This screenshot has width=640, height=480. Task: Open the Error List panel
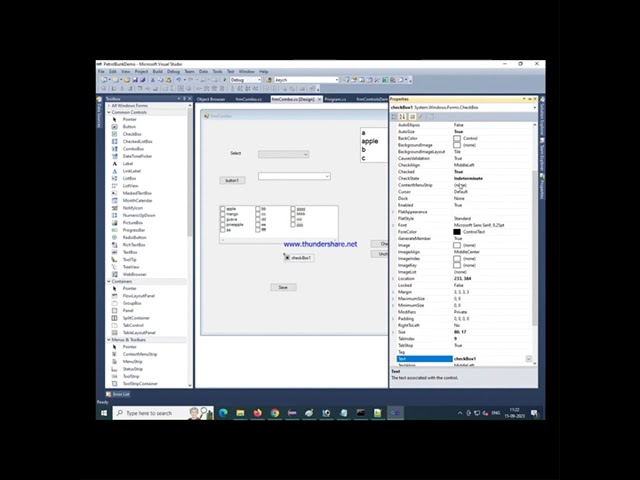coord(118,394)
